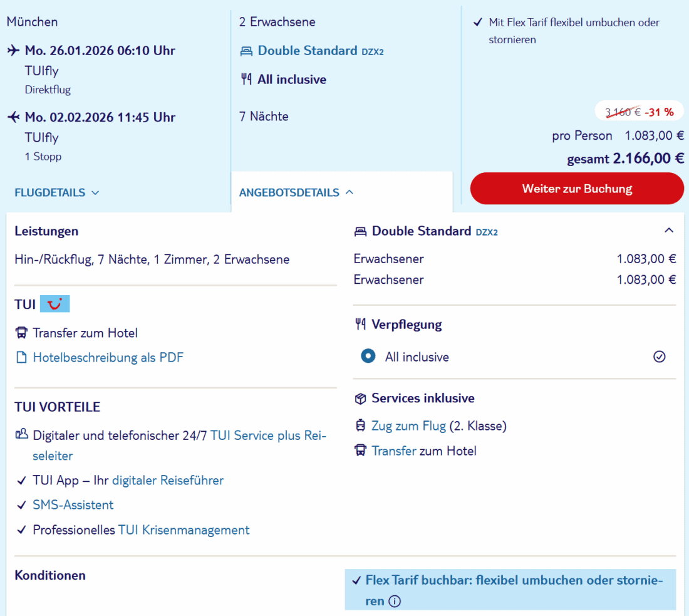Click the service agent icon under TUI Vorteile

pyautogui.click(x=21, y=434)
